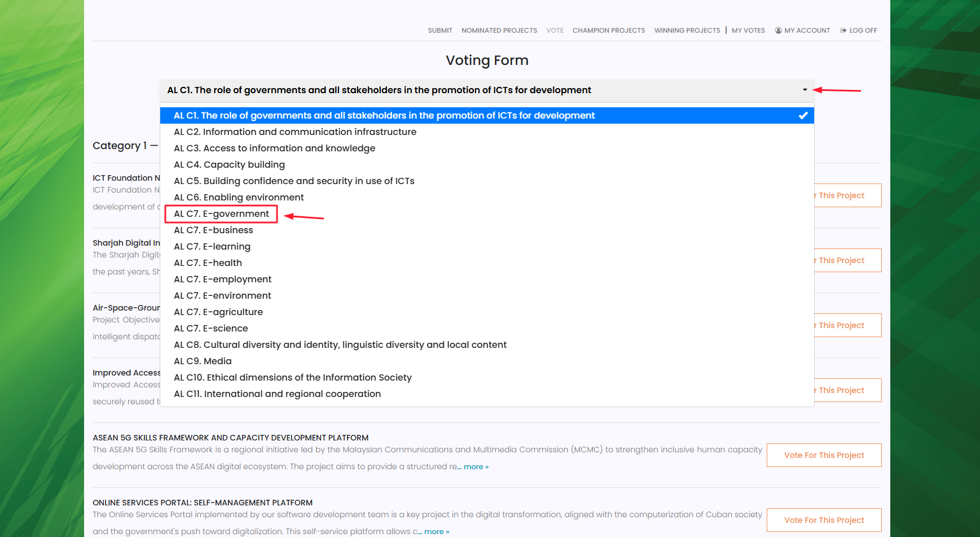980x537 pixels.
Task: Click the checkmark on selected C1 option
Action: [803, 116]
